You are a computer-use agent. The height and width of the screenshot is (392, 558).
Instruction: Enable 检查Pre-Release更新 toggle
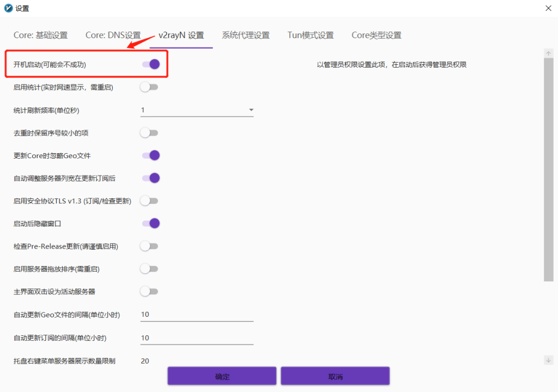point(149,246)
